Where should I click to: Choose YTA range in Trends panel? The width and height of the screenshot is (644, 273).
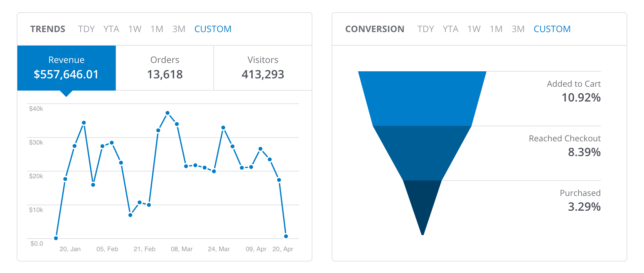(111, 29)
